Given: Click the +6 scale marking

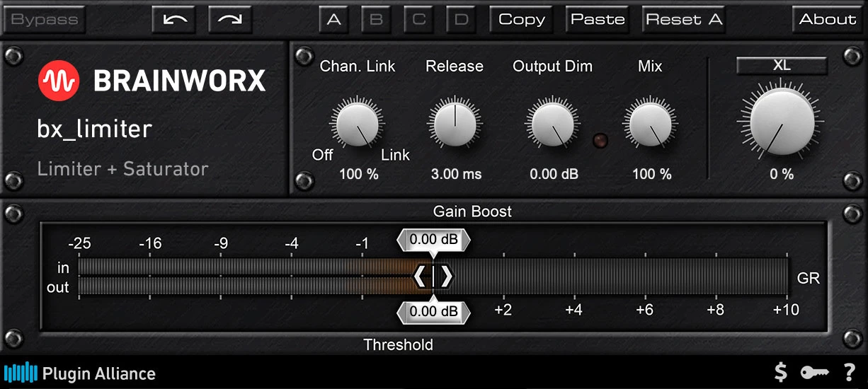Looking at the screenshot, I should coord(644,310).
